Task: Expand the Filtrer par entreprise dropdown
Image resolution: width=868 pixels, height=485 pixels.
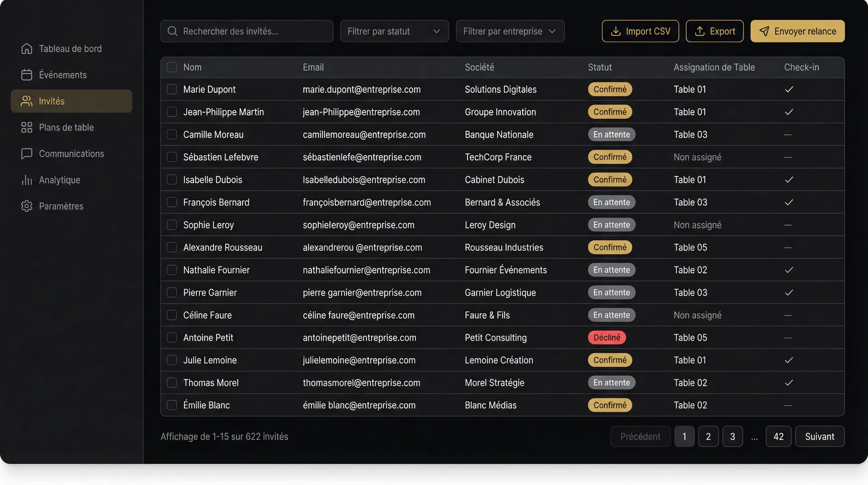Action: tap(509, 31)
